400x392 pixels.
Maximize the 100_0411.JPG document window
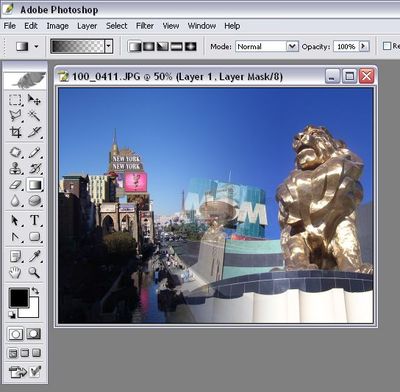(x=349, y=76)
